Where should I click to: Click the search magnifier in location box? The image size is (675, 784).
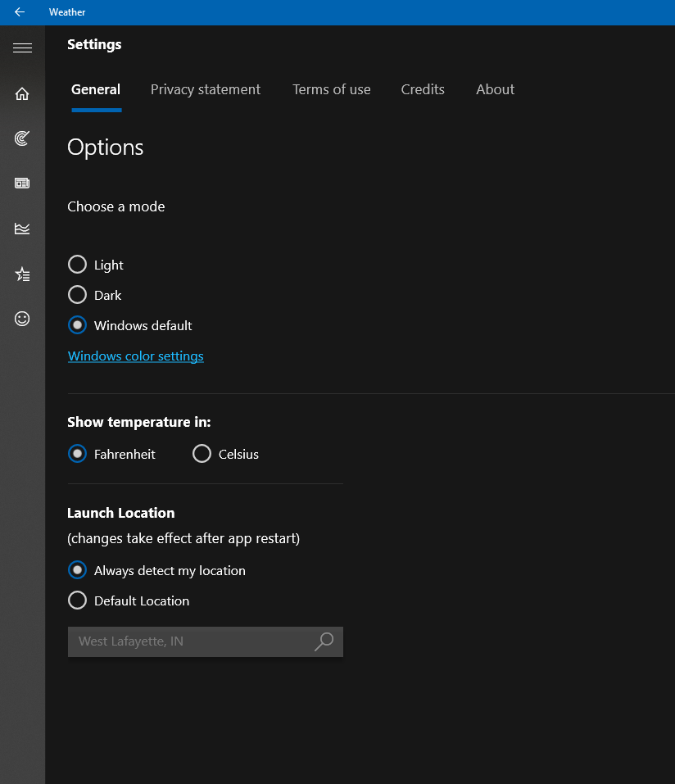[x=324, y=641]
